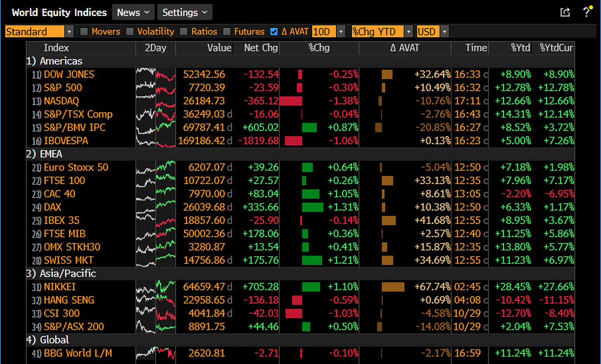Image resolution: width=601 pixels, height=364 pixels.
Task: Click NASDAQ red %Chg bar
Action: point(291,101)
